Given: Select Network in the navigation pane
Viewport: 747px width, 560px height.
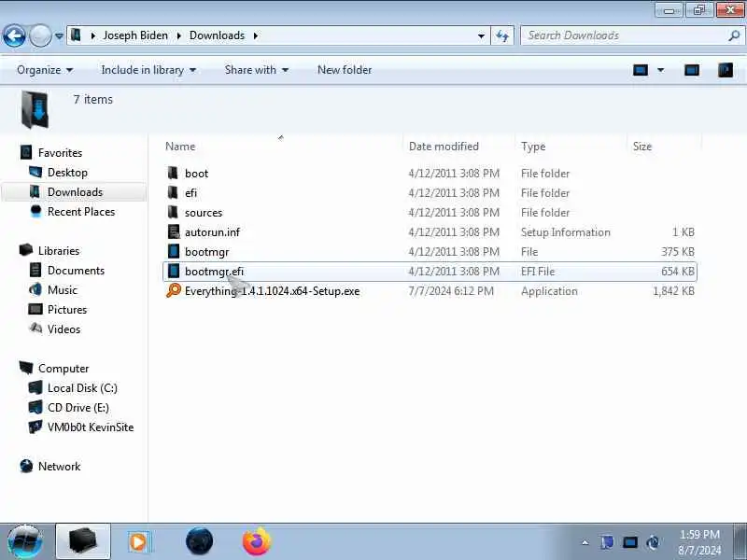Looking at the screenshot, I should coord(59,466).
